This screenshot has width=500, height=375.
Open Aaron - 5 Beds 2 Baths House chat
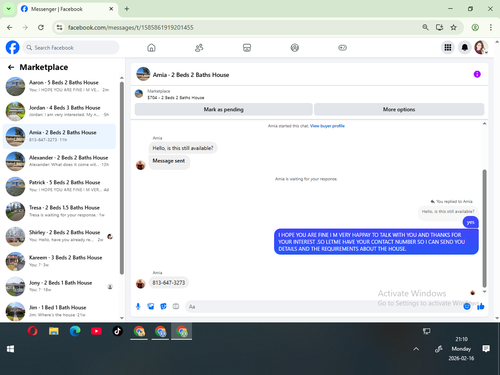[59, 86]
